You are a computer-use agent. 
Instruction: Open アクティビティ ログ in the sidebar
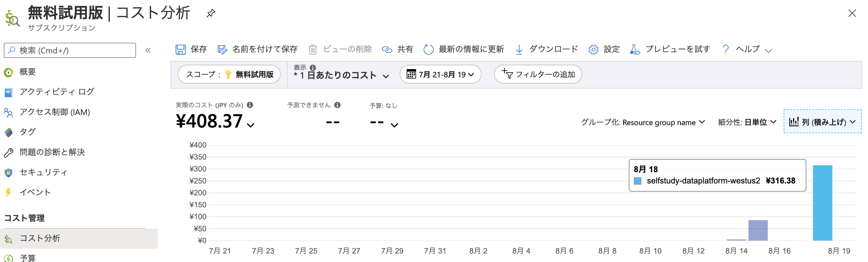[57, 91]
